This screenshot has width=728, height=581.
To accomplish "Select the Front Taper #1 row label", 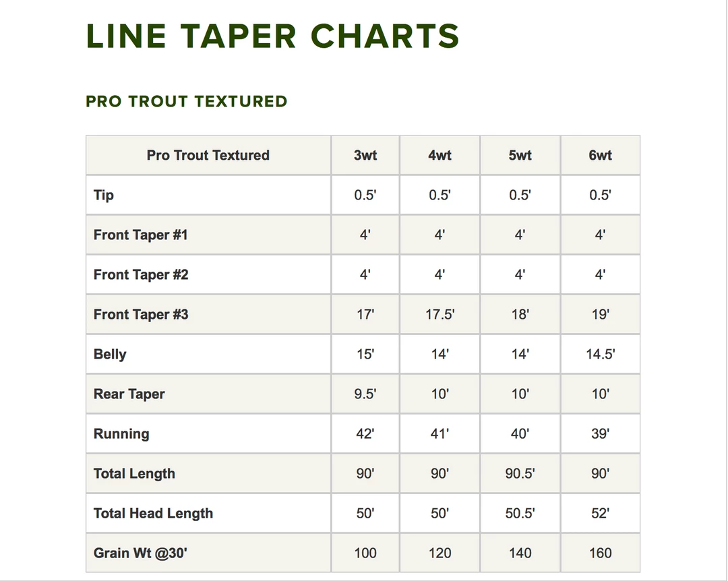I will pyautogui.click(x=141, y=235).
